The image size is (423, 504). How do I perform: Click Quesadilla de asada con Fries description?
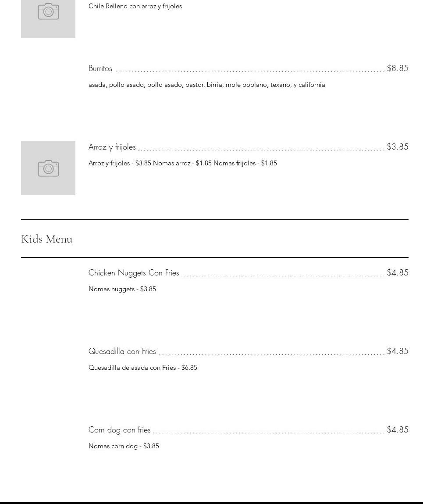(142, 368)
